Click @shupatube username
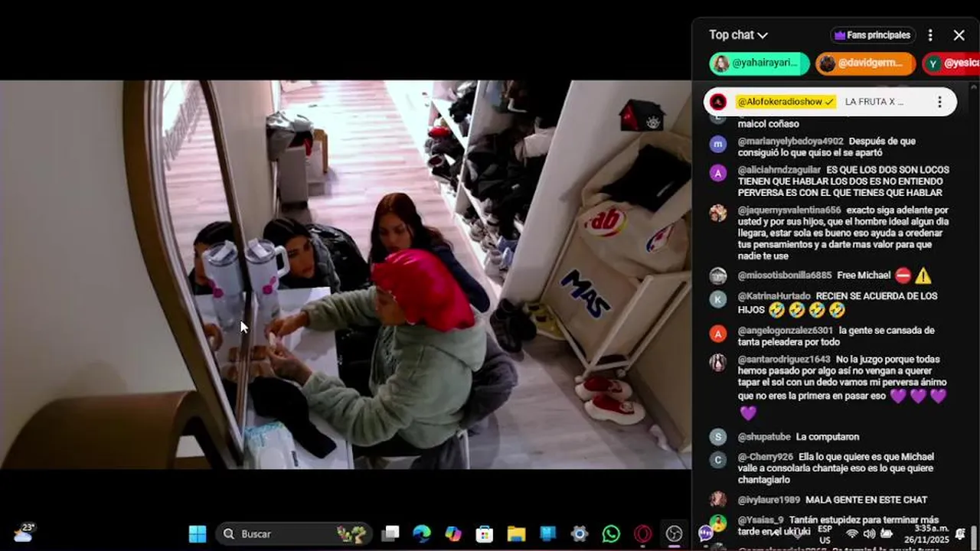The height and width of the screenshot is (551, 980). point(764,437)
